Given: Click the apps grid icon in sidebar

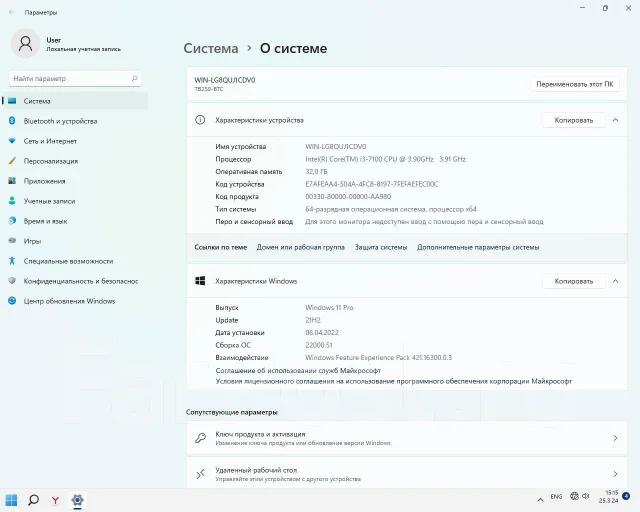Looking at the screenshot, I should click(12, 180).
